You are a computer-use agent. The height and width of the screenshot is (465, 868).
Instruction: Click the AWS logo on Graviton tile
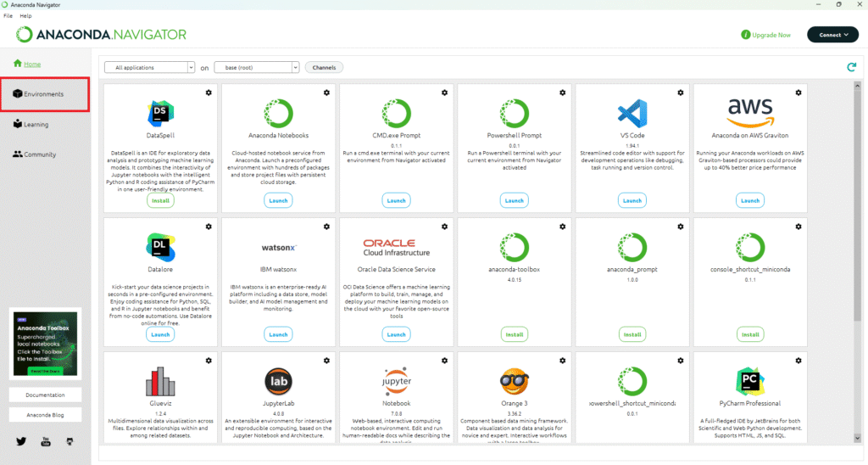(x=750, y=113)
